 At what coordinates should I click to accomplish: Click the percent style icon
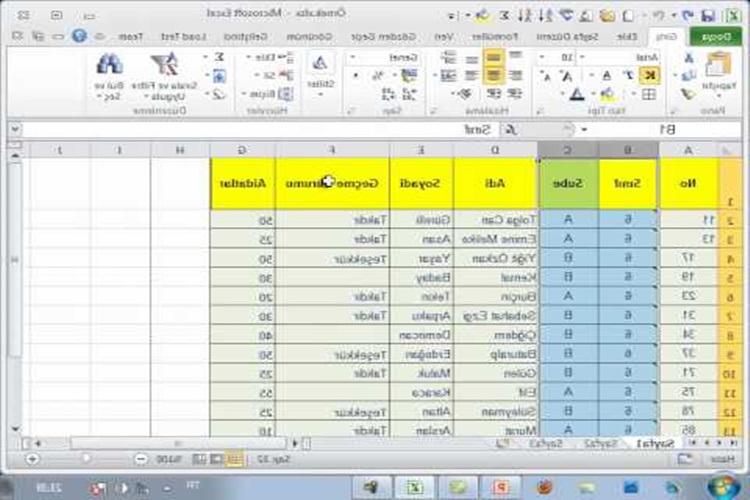378,76
